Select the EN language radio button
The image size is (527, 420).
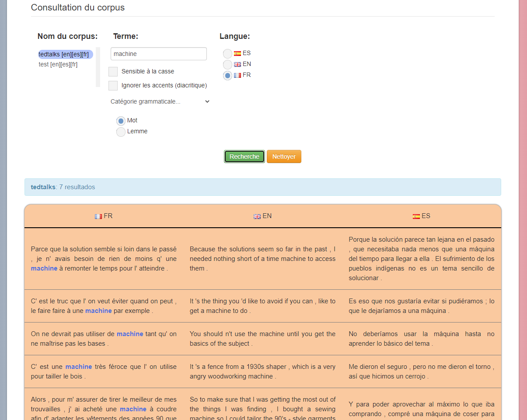pos(227,65)
